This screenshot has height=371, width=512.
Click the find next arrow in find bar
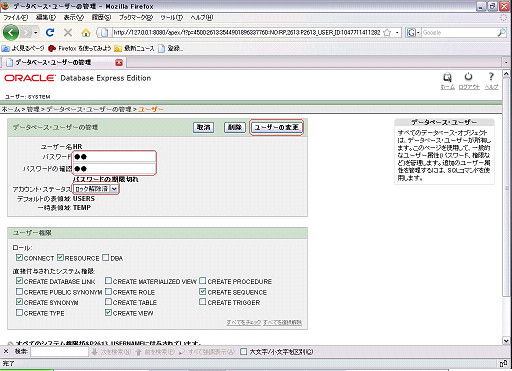95,352
